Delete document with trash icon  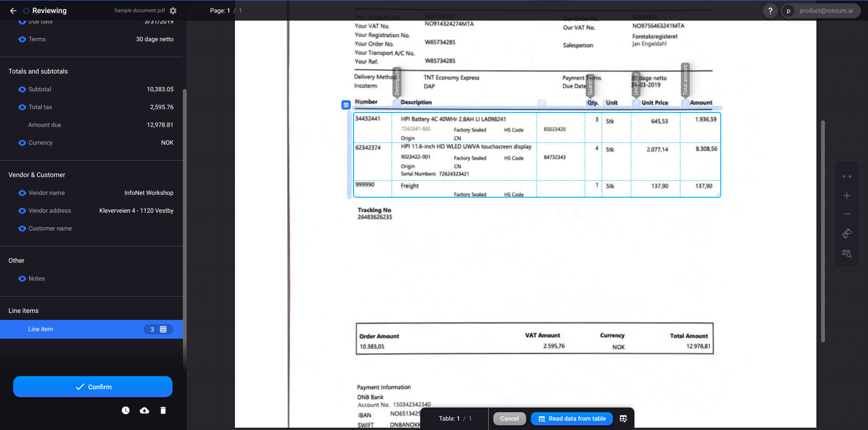[x=163, y=410]
